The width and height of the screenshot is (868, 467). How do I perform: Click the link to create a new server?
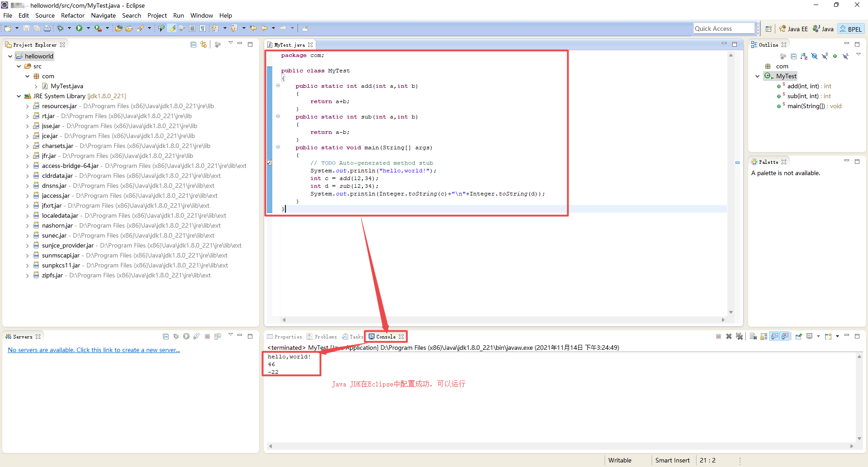coord(94,350)
